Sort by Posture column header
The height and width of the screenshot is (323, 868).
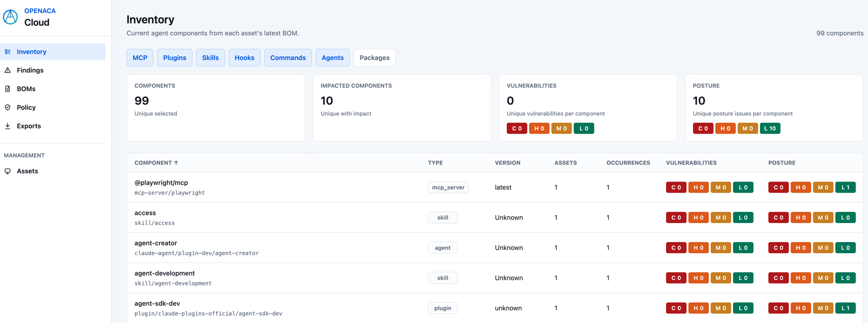782,163
